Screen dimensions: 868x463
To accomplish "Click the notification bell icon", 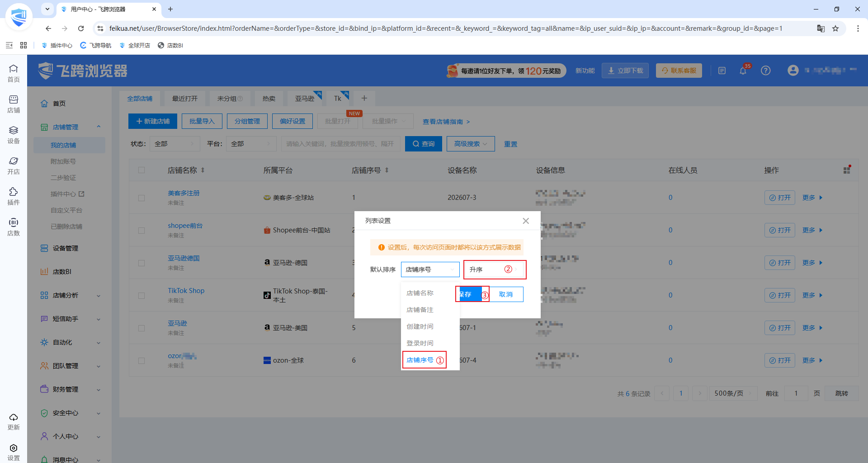I will pyautogui.click(x=743, y=71).
